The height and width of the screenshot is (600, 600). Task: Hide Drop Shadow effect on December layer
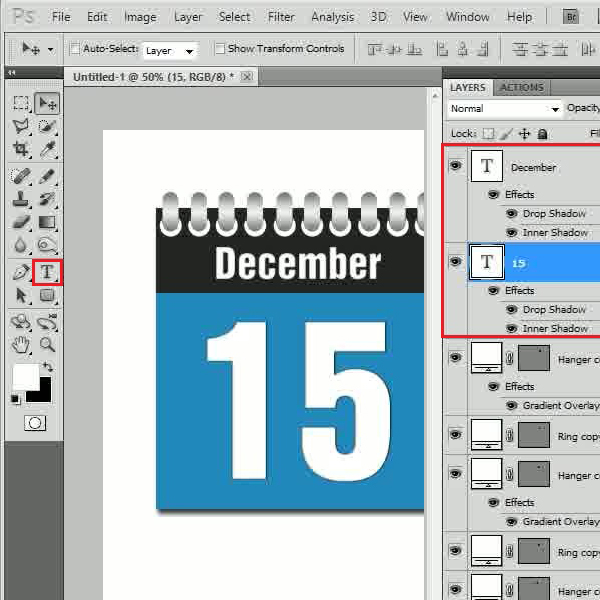click(511, 214)
